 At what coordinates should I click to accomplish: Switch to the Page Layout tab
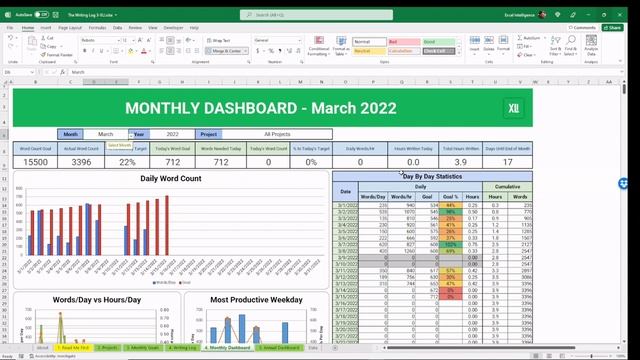[70, 28]
